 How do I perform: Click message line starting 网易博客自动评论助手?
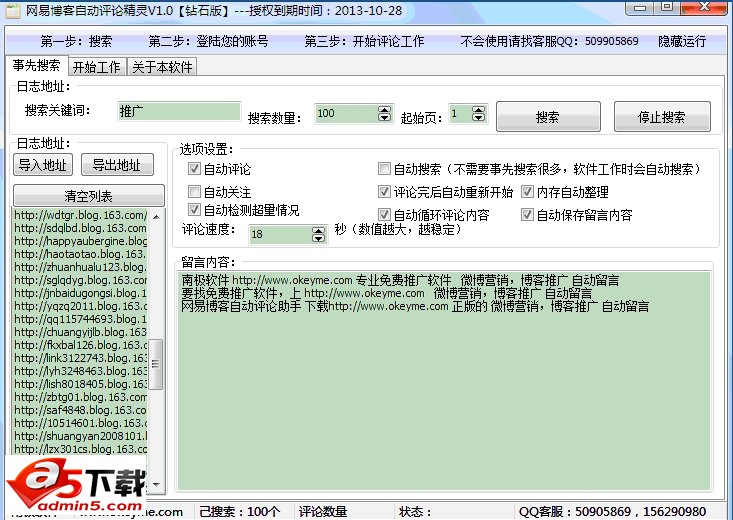tap(415, 307)
